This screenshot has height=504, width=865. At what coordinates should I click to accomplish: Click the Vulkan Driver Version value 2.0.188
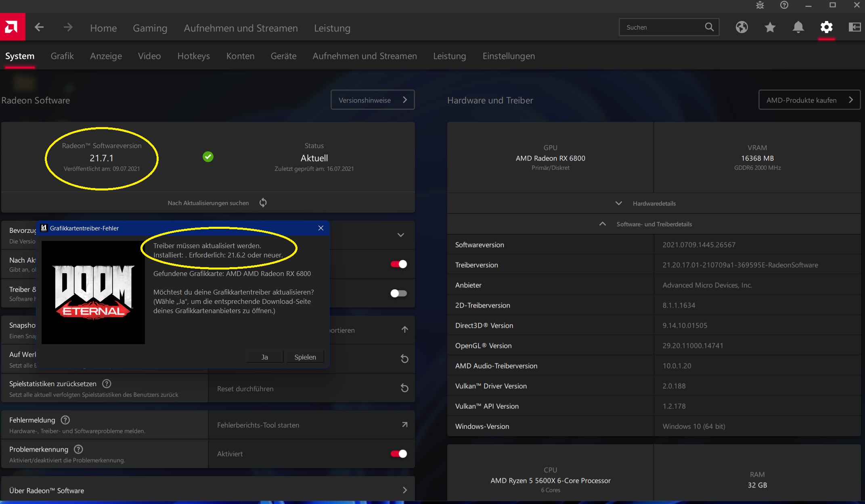pos(674,386)
